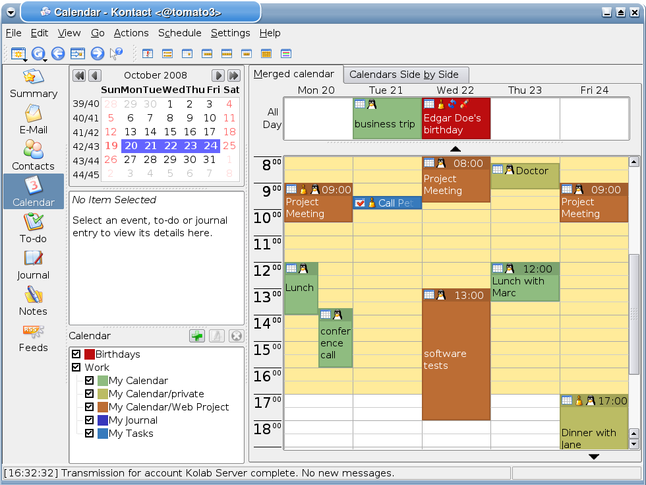The image size is (646, 485).
Task: Select Edgar Doe's birthday event
Action: pos(456,119)
